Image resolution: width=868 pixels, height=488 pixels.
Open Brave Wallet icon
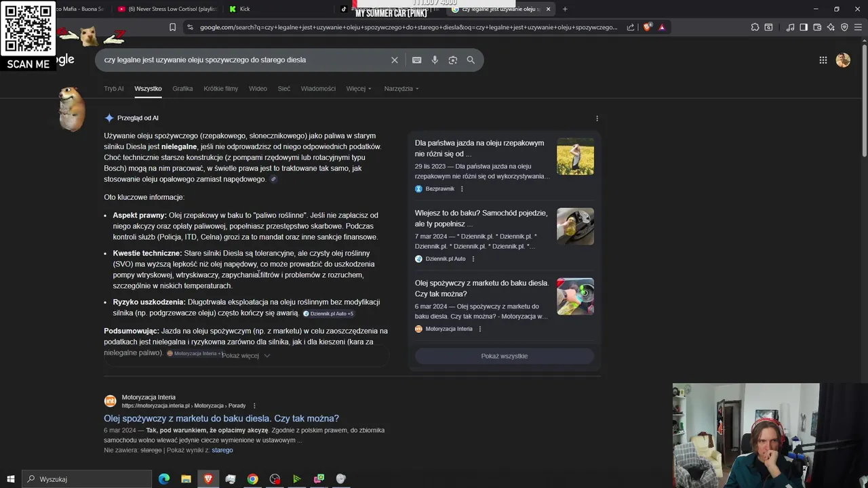pyautogui.click(x=817, y=27)
